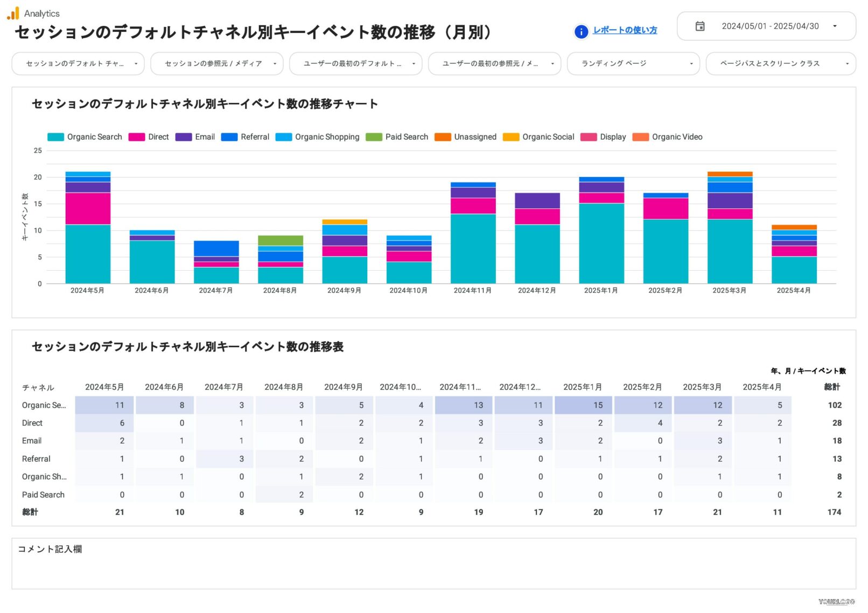868x613 pixels.
Task: Toggle the Organic Search series in the legend
Action: click(x=94, y=137)
